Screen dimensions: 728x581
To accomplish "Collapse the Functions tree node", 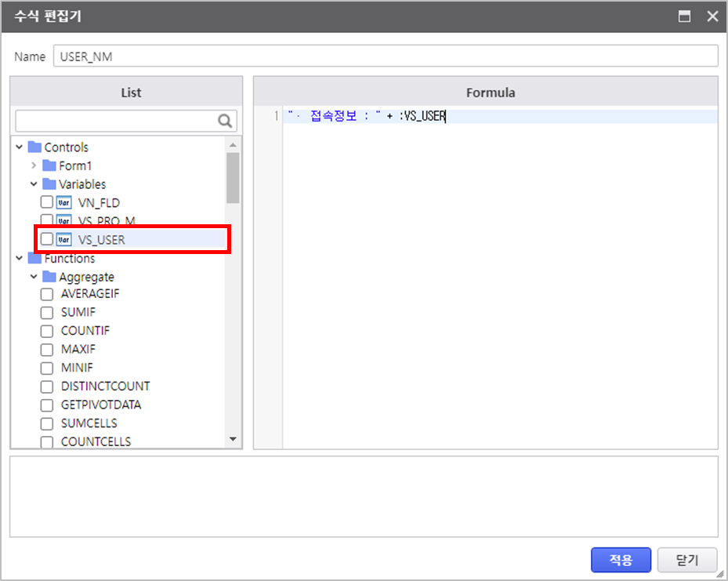I will [19, 258].
